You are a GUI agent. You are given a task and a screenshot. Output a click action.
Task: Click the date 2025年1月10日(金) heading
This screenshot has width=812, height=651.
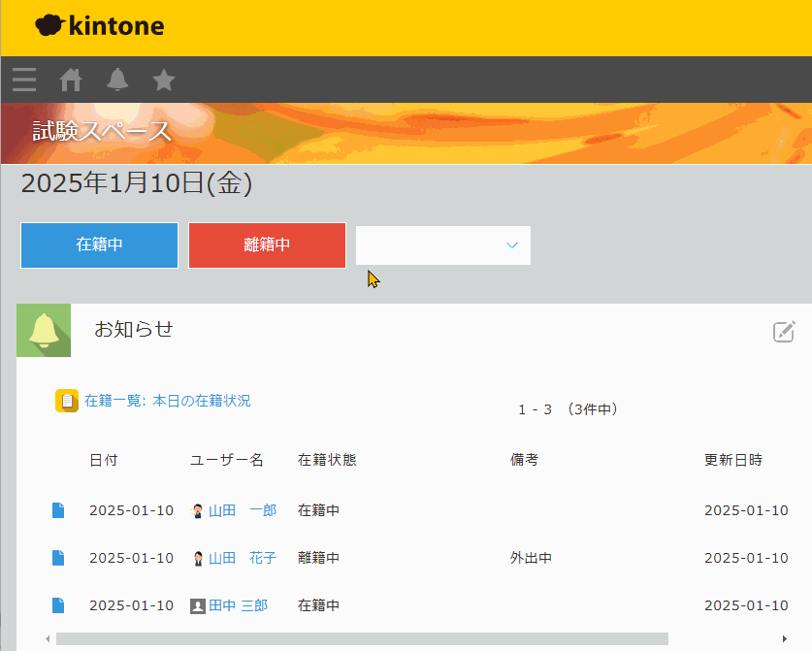[137, 183]
